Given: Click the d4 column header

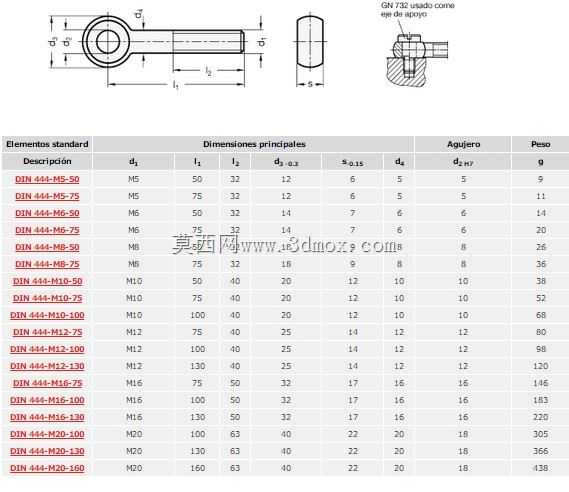Looking at the screenshot, I should 399,161.
